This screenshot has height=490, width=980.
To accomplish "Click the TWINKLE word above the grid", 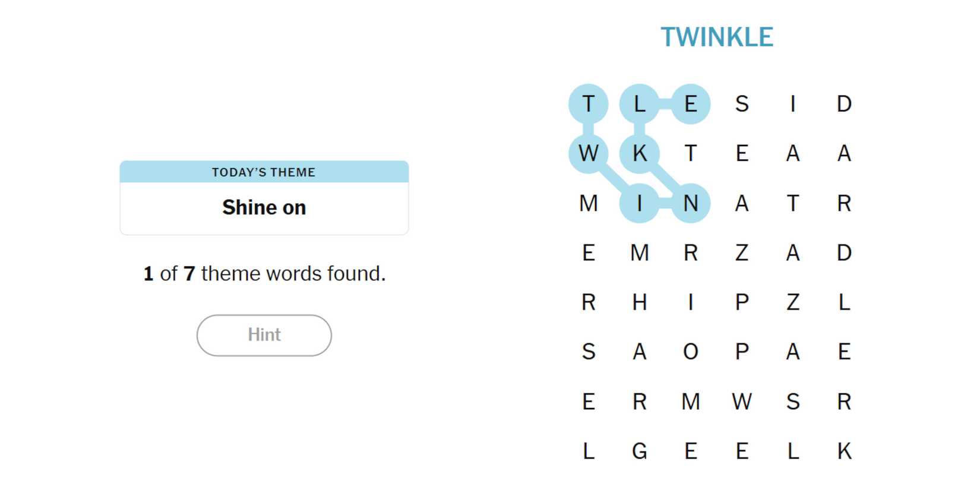I will point(716,37).
